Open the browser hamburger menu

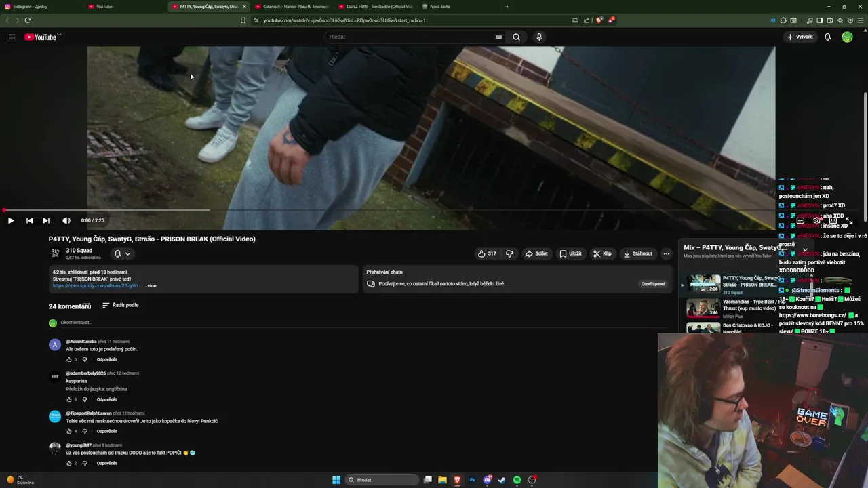[861, 20]
